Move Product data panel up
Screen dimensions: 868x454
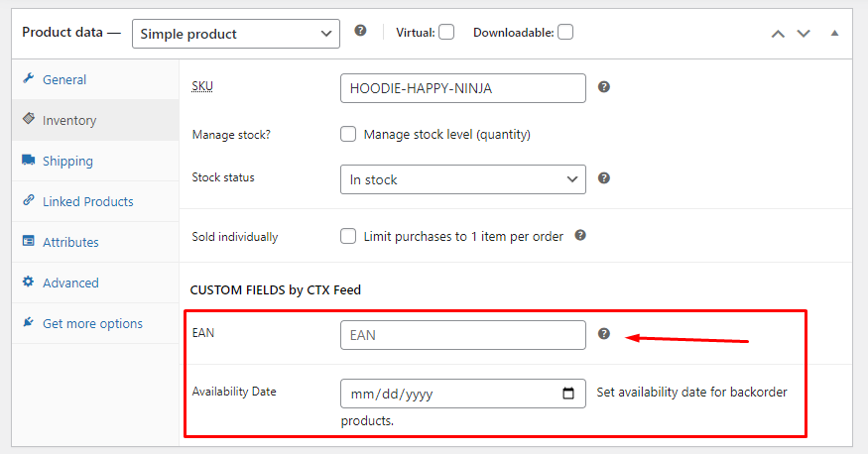pyautogui.click(x=778, y=34)
